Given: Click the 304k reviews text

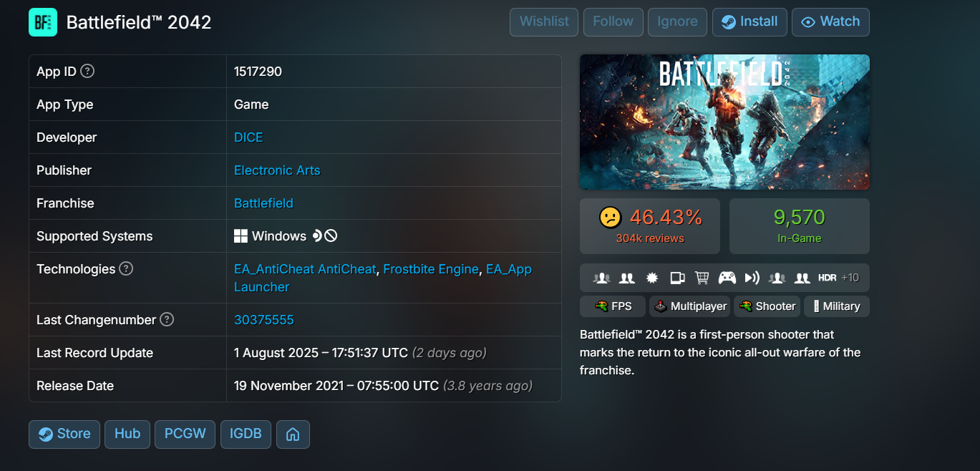Looking at the screenshot, I should [x=650, y=238].
